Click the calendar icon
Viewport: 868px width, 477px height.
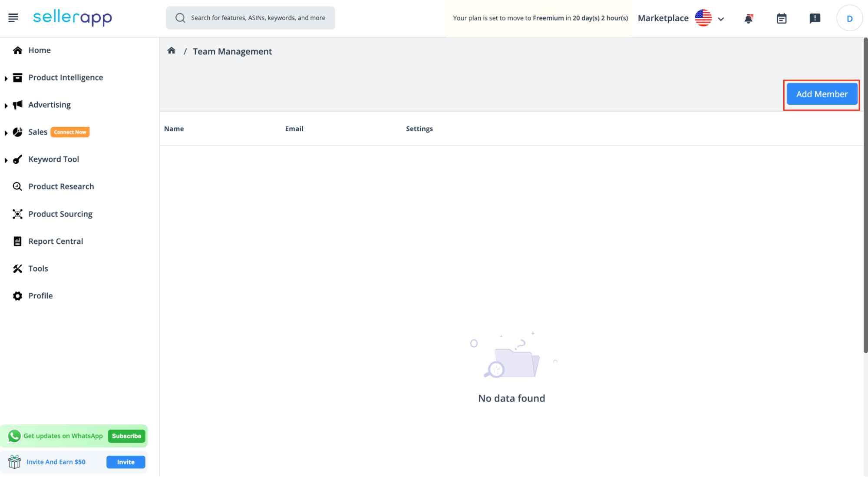[x=781, y=18]
